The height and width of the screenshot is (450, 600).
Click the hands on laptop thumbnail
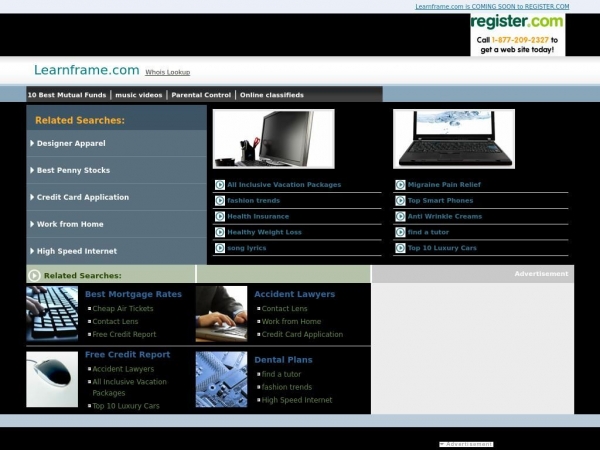coord(221,314)
